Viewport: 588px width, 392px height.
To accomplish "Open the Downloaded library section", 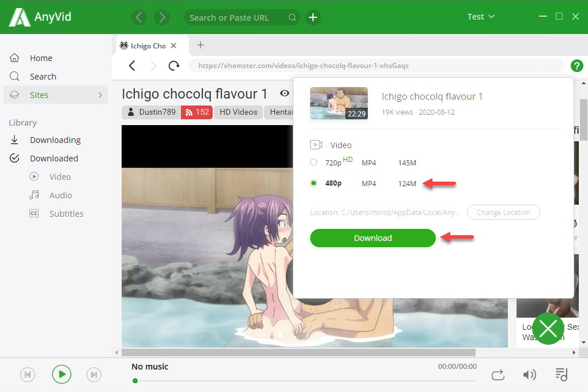I will pyautogui.click(x=55, y=159).
